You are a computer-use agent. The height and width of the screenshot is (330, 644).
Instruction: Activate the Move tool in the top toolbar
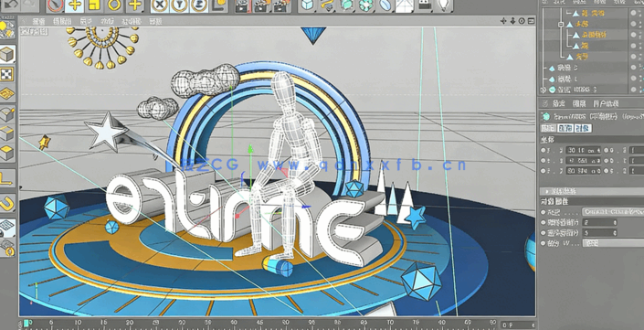(74, 5)
